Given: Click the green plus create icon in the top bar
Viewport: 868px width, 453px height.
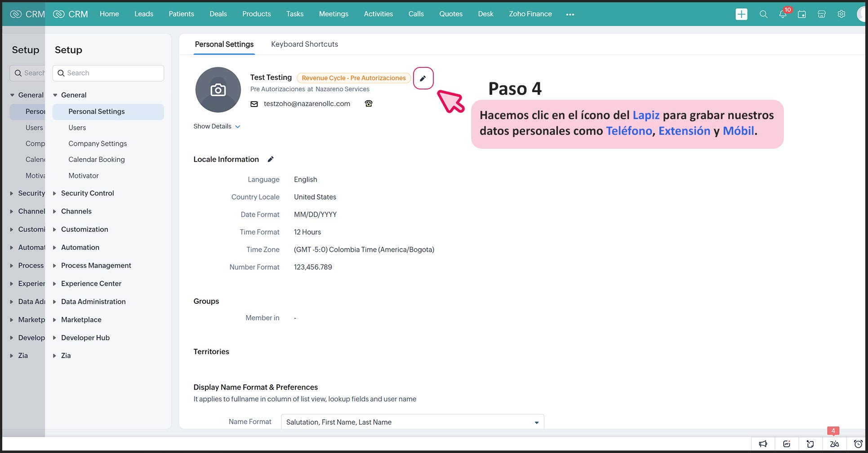Looking at the screenshot, I should pos(741,14).
